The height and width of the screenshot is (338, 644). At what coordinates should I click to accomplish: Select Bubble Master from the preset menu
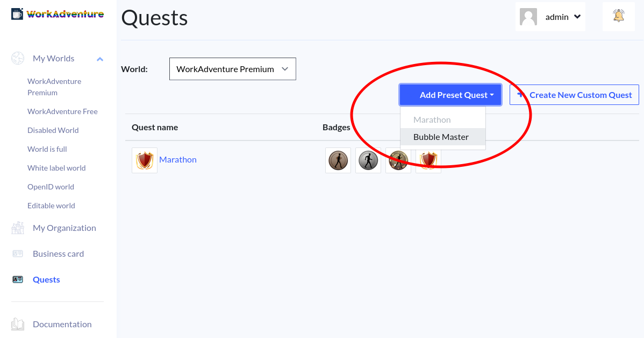point(441,137)
